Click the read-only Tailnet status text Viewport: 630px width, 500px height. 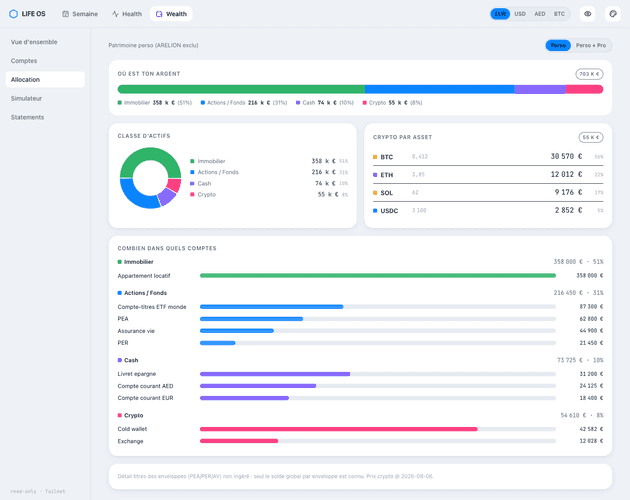38,491
